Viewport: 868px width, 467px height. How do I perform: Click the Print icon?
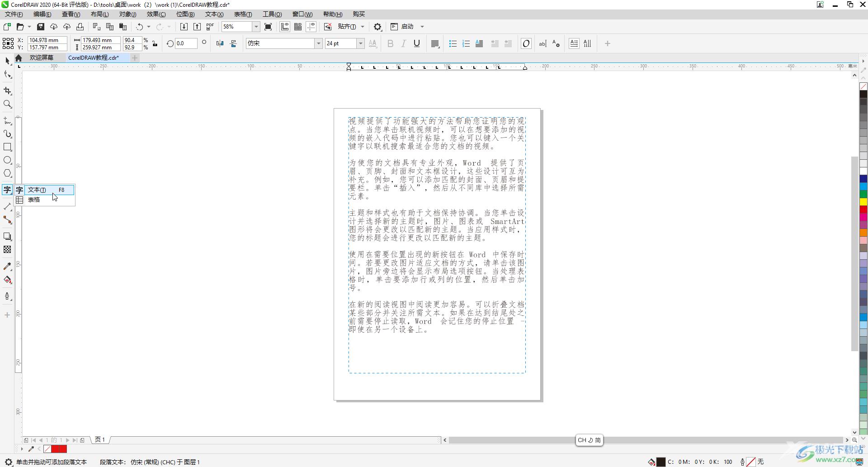pos(80,27)
